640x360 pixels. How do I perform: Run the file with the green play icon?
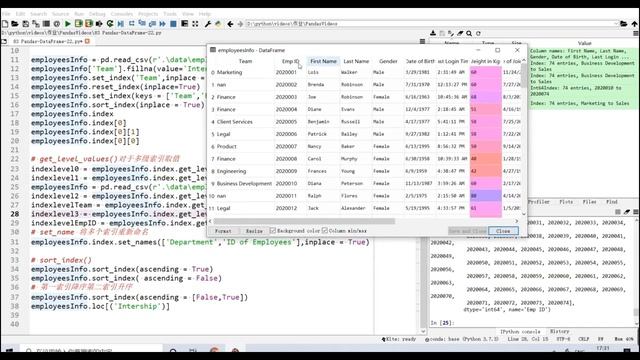click(x=68, y=24)
